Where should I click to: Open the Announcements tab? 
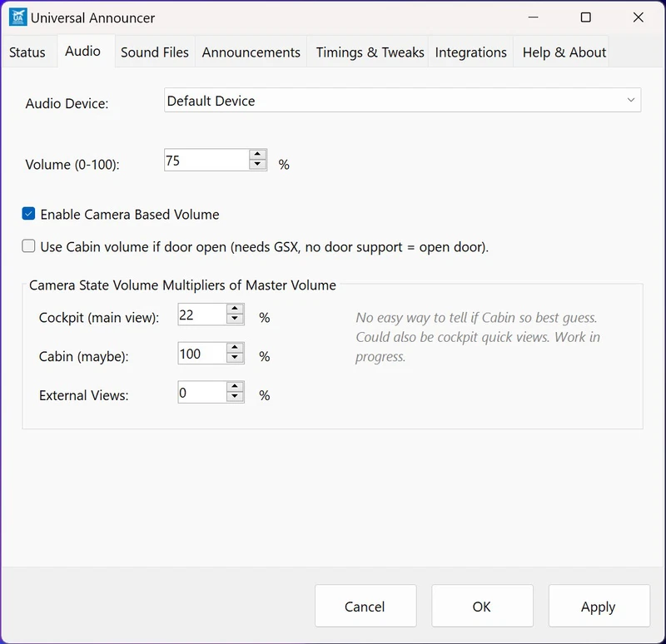(251, 52)
